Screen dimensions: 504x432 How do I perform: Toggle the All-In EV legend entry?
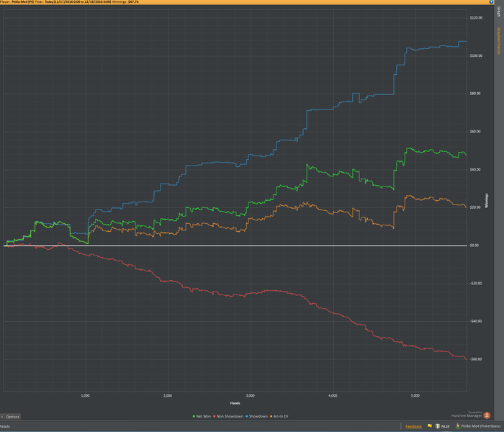[279, 416]
